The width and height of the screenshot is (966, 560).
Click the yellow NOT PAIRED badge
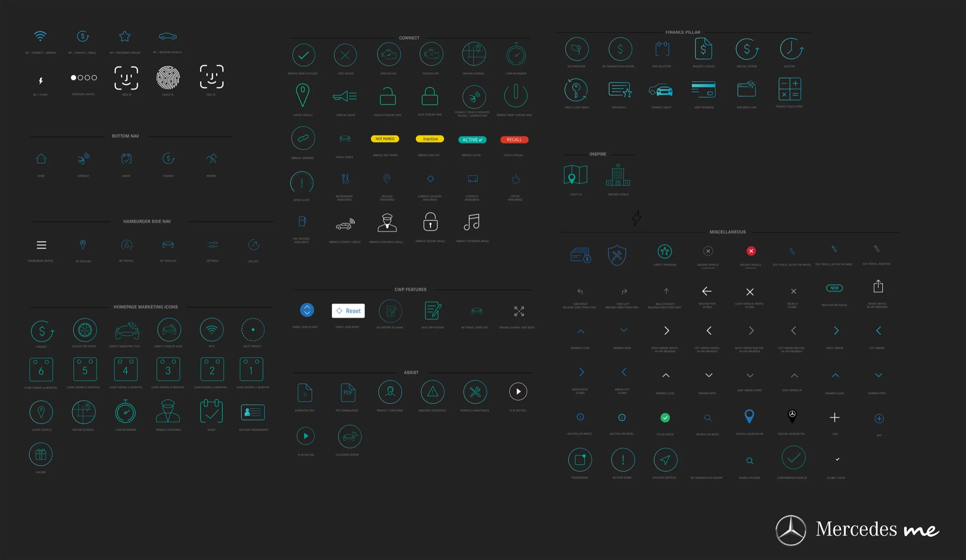[385, 139]
